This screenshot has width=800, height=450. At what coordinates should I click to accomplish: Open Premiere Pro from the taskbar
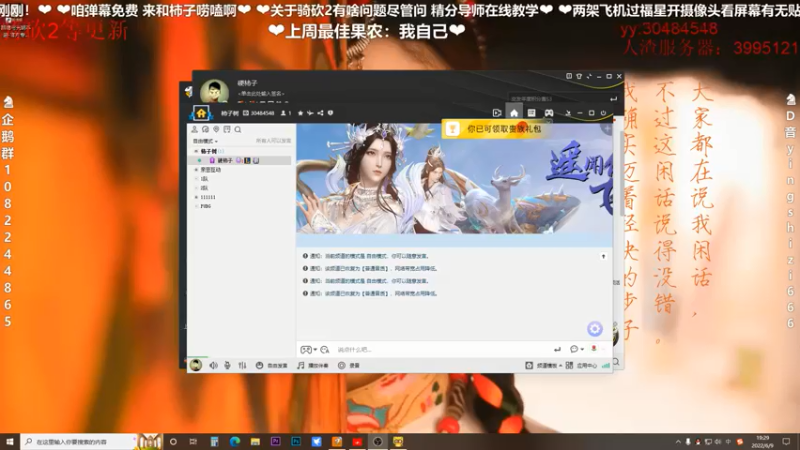[x=276, y=441]
